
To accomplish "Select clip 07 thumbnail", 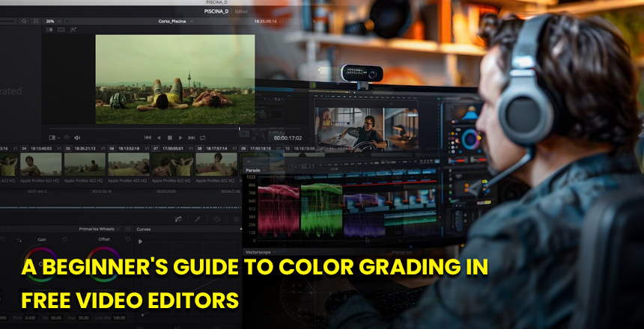I will [172, 164].
